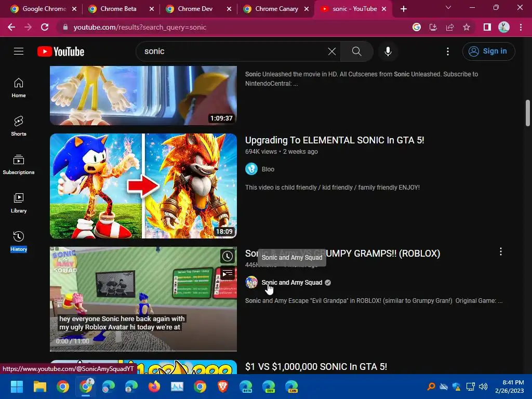Open the taskbar clock and date
The width and height of the screenshot is (532, 399).
509,387
